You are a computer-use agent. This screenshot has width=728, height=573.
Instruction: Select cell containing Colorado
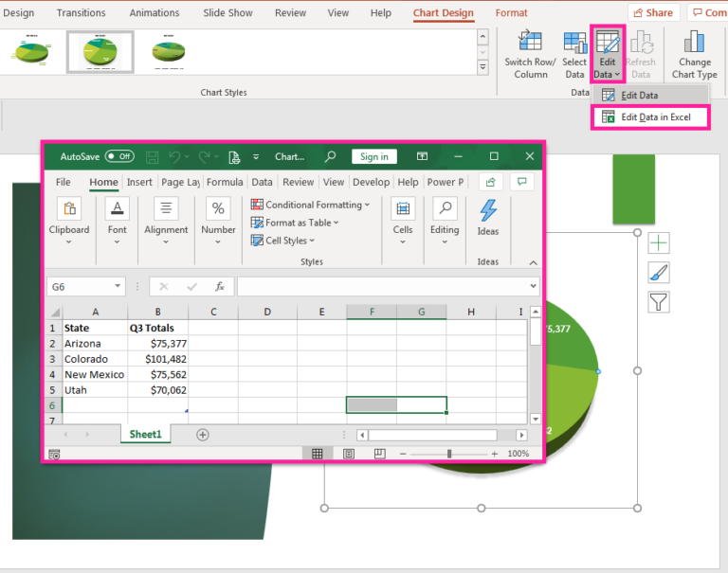pos(95,359)
